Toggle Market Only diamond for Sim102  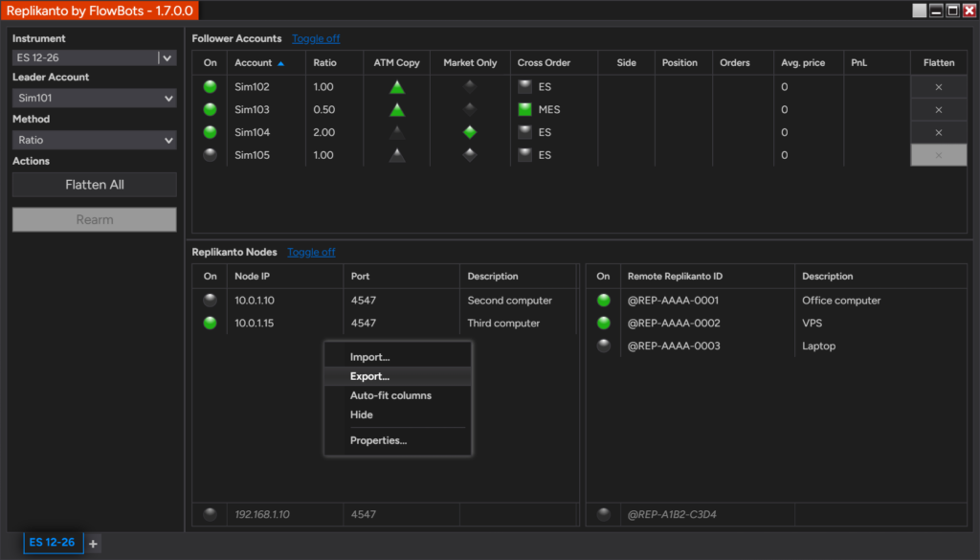click(470, 87)
